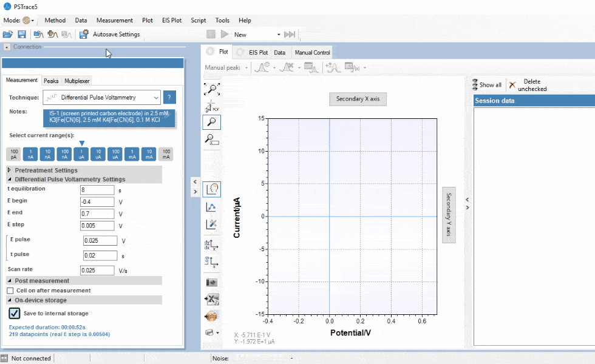595x364 pixels.
Task: Click the zoom-to-fit magnifier icon
Action: (212, 89)
